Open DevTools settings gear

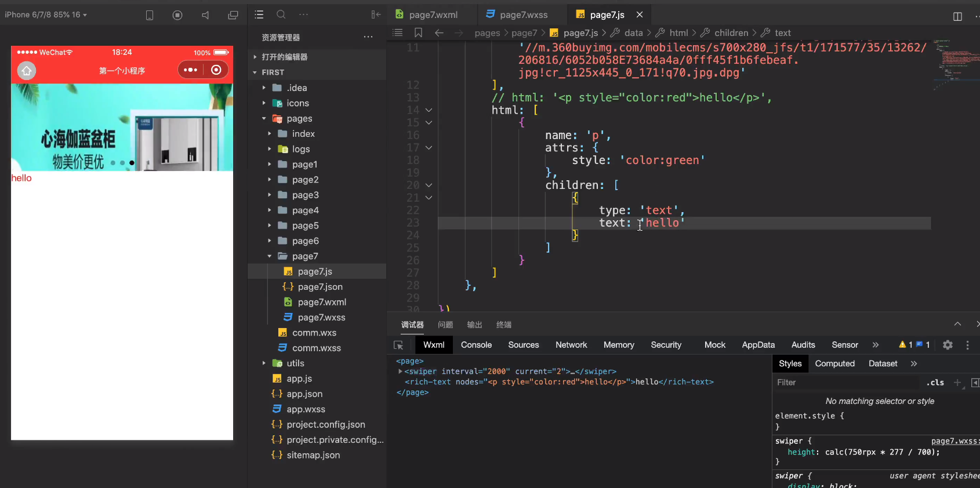pyautogui.click(x=948, y=345)
